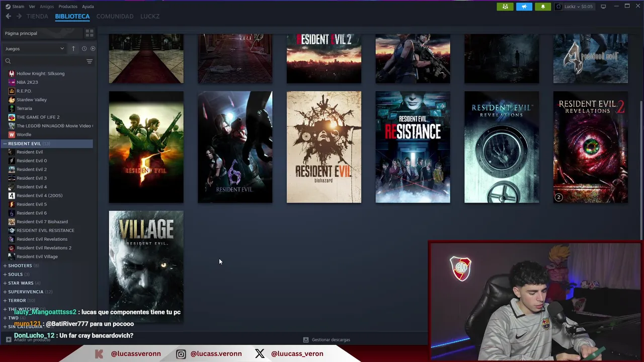Open Resident Evil Village cover

[146, 266]
